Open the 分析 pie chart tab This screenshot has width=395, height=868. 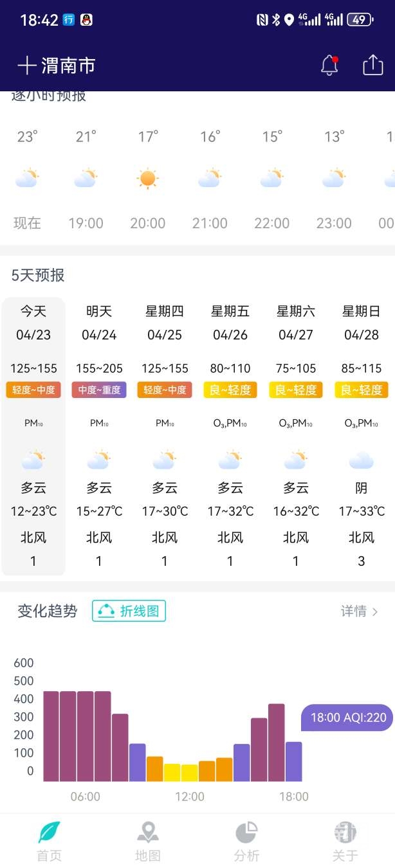coord(246,842)
